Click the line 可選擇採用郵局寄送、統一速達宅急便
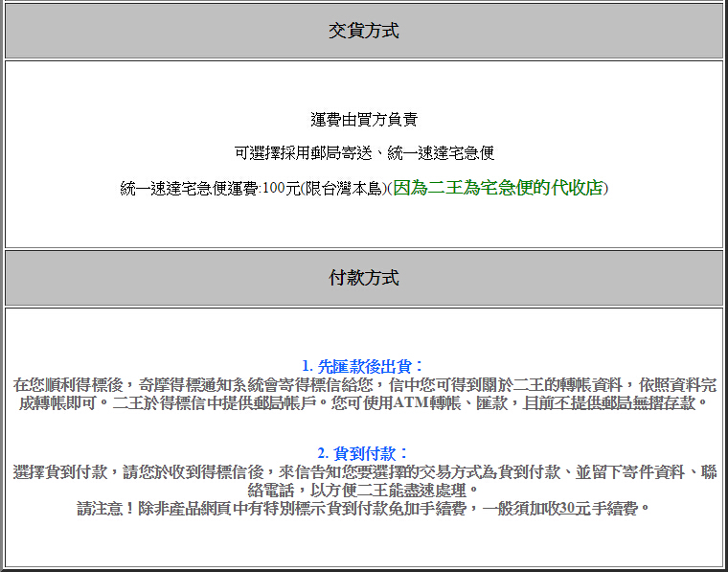Viewport: 728px width, 572px height. pos(364,153)
